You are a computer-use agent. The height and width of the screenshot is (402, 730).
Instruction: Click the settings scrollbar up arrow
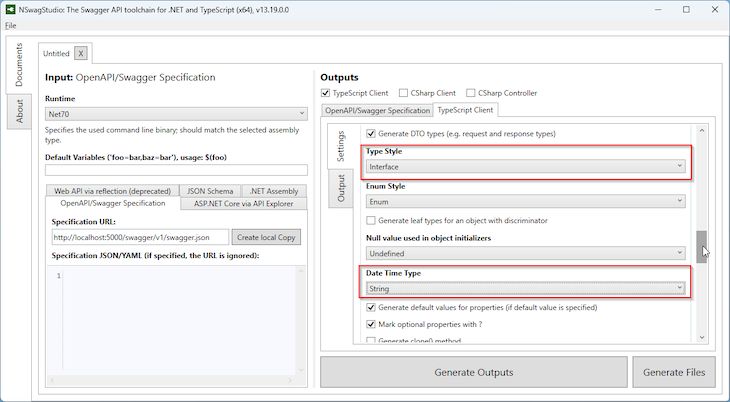pyautogui.click(x=702, y=131)
